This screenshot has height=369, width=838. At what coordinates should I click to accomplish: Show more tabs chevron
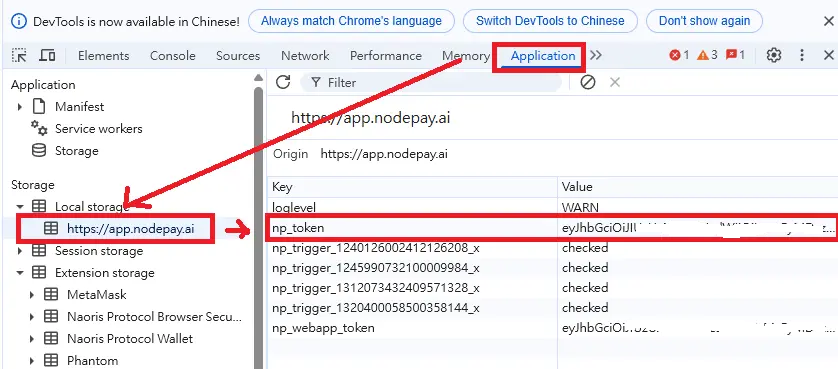[x=596, y=56]
